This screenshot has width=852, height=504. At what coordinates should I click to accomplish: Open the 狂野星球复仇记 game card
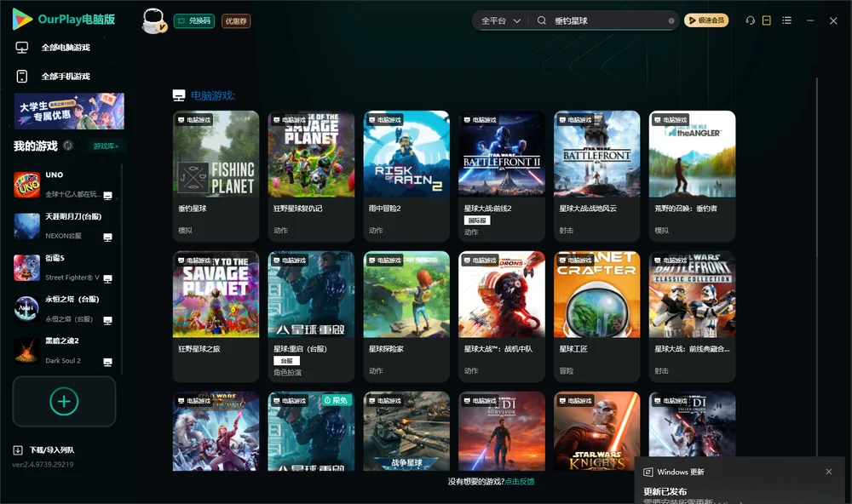point(311,176)
